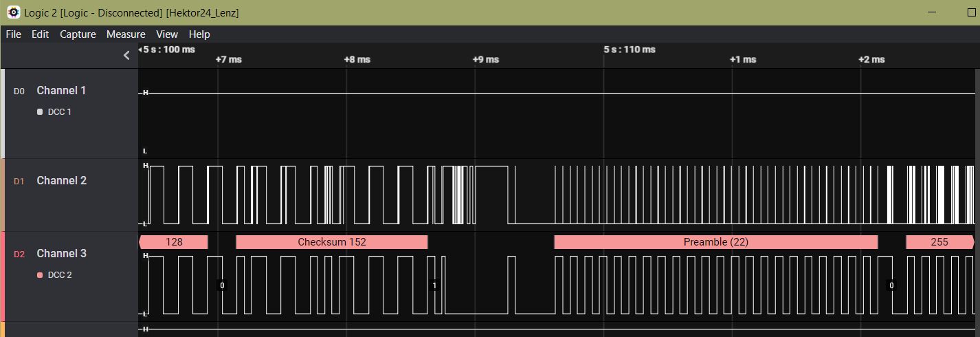The height and width of the screenshot is (337, 980).
Task: Collapse the channel sidebar with the chevron
Action: click(x=126, y=56)
